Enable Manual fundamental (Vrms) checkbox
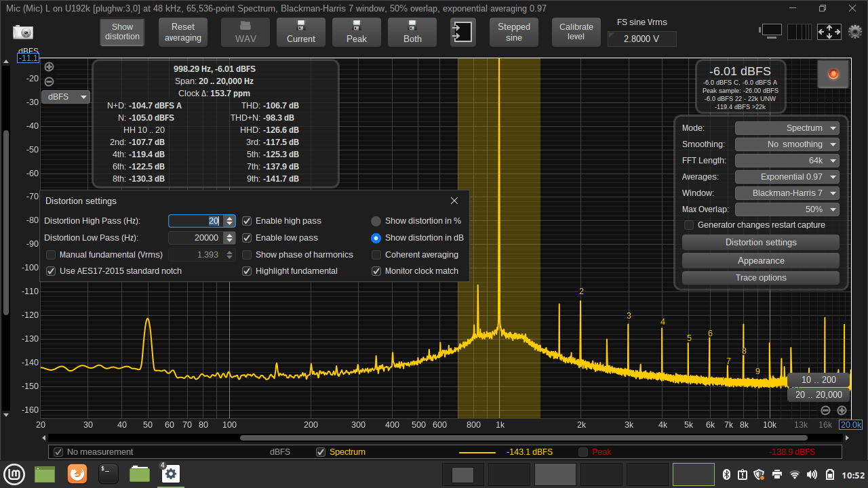Image resolution: width=868 pixels, height=488 pixels. pyautogui.click(x=51, y=255)
